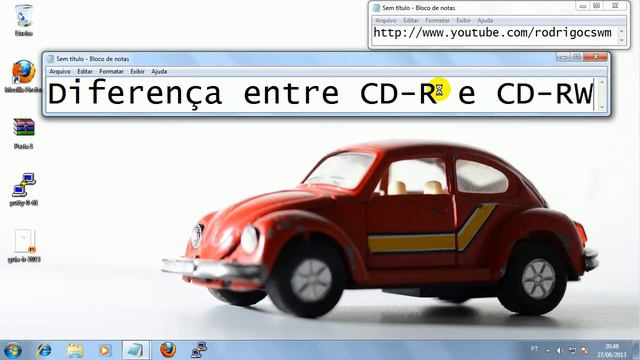The image size is (640, 360).
Task: Open Exibir menu in large Notepad
Action: pyautogui.click(x=138, y=71)
